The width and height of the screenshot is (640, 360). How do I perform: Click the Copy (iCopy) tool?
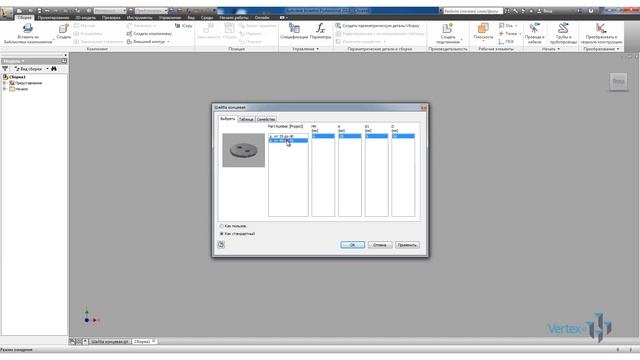tap(184, 26)
